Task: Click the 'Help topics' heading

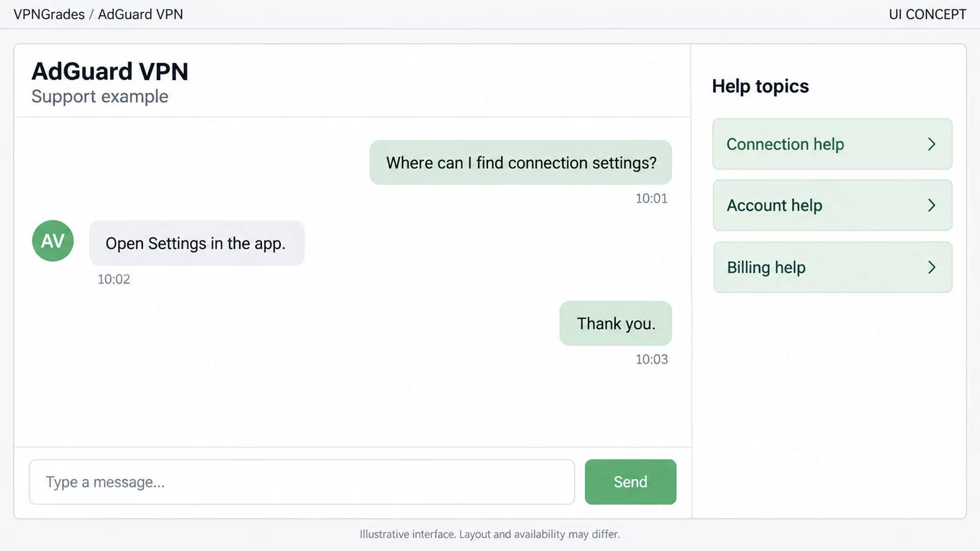Action: tap(760, 86)
